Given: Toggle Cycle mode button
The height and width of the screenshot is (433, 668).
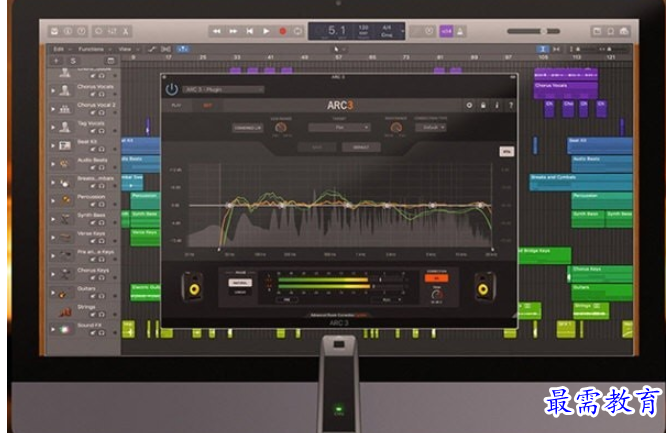Looking at the screenshot, I should [298, 31].
